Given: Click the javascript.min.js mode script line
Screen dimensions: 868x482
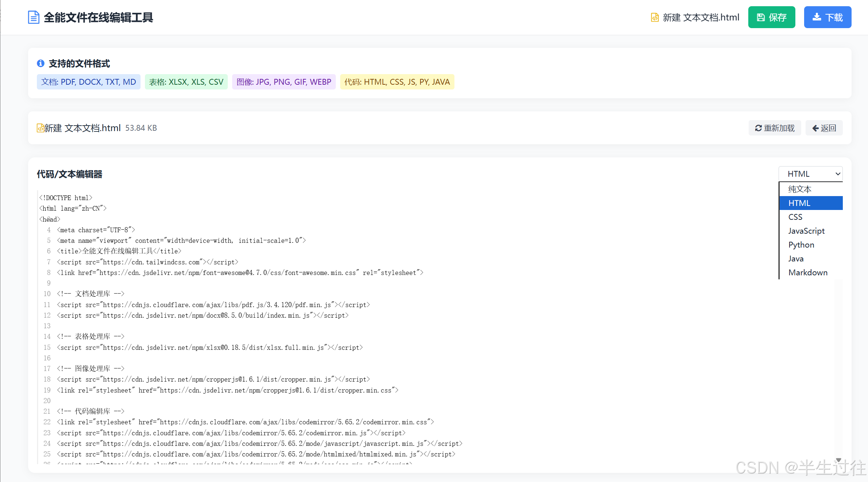Looking at the screenshot, I should pos(260,443).
